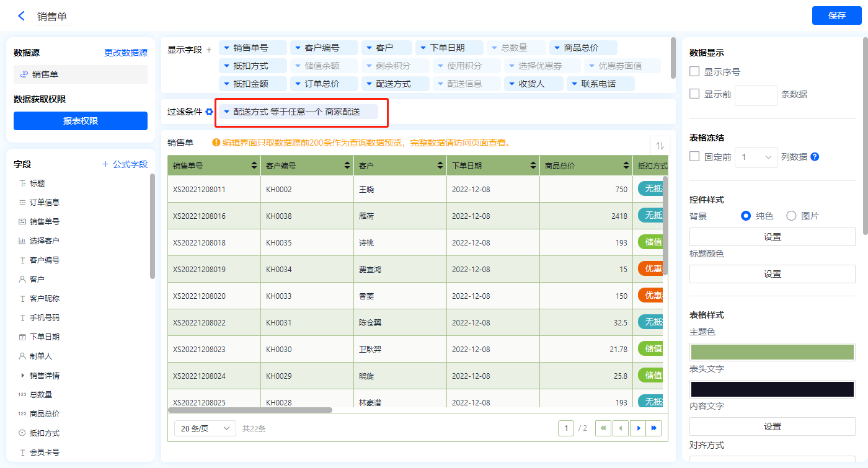Go to next page in pagination
This screenshot has height=468, width=868.
tap(637, 428)
